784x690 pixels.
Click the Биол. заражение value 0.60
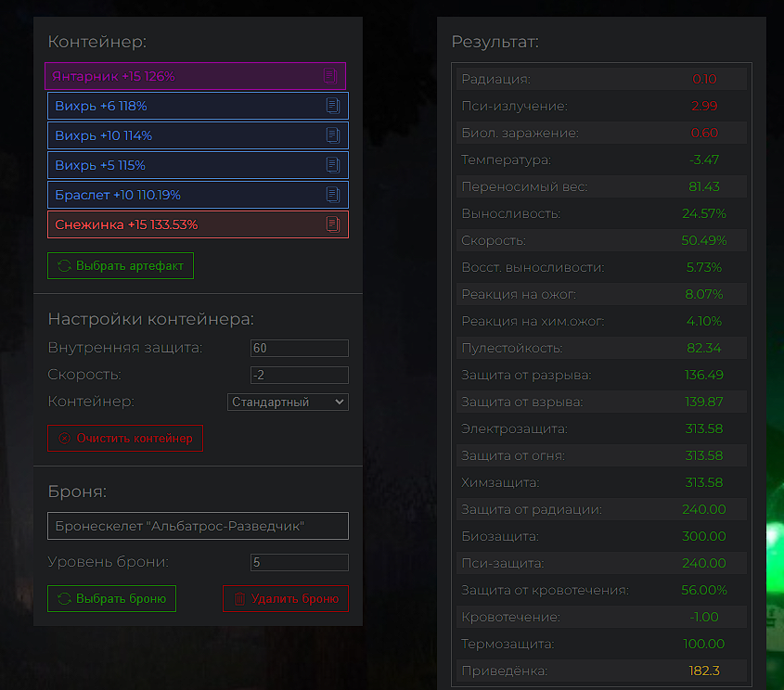point(704,133)
